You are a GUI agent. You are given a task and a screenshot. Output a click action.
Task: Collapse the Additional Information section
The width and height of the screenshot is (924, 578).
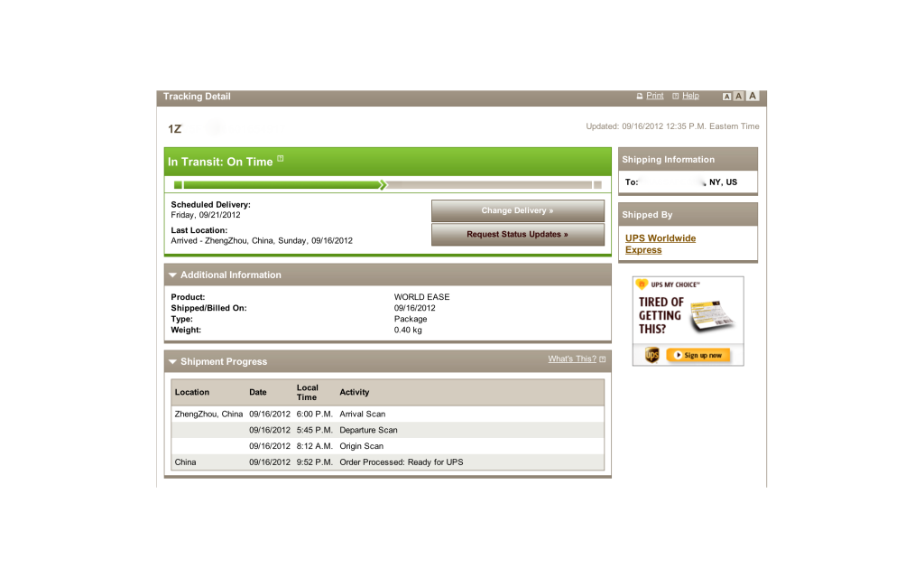(x=172, y=275)
